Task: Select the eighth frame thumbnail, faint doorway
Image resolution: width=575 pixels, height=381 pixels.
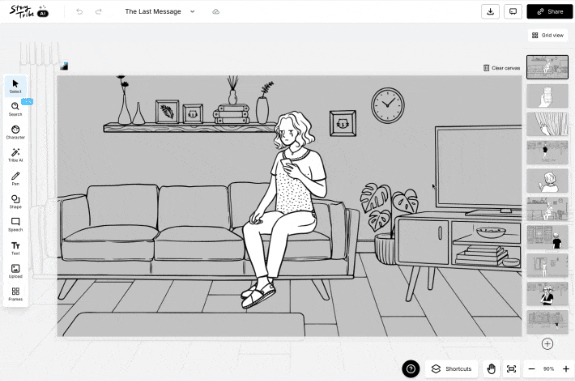Action: tap(547, 265)
